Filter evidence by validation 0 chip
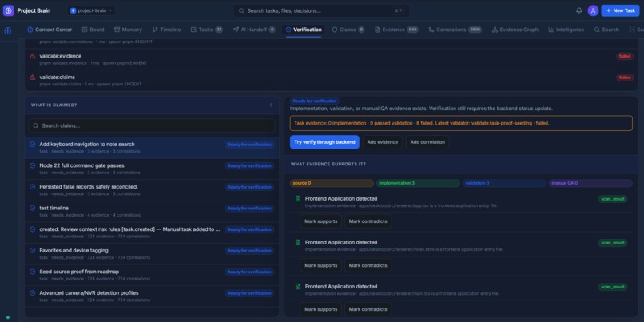The width and height of the screenshot is (644, 322). [504, 183]
